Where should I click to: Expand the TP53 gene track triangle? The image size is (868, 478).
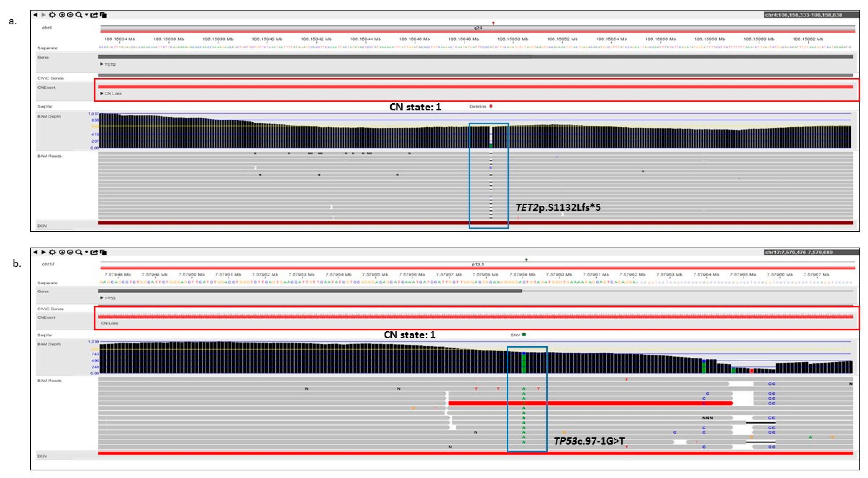point(102,298)
